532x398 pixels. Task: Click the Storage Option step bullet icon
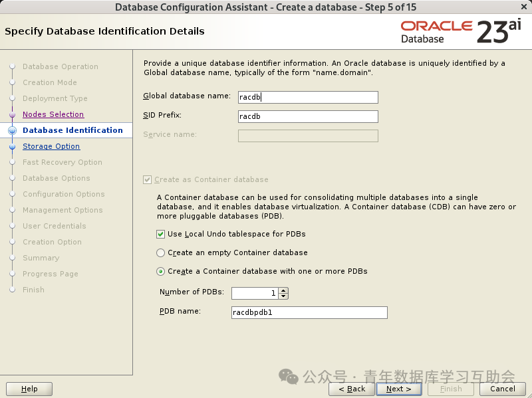13,146
